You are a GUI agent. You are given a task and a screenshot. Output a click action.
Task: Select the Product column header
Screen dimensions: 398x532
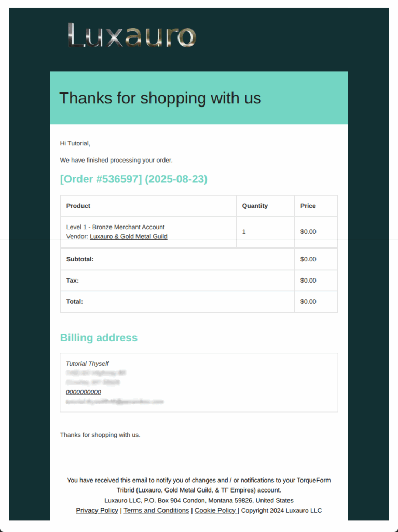pos(148,206)
